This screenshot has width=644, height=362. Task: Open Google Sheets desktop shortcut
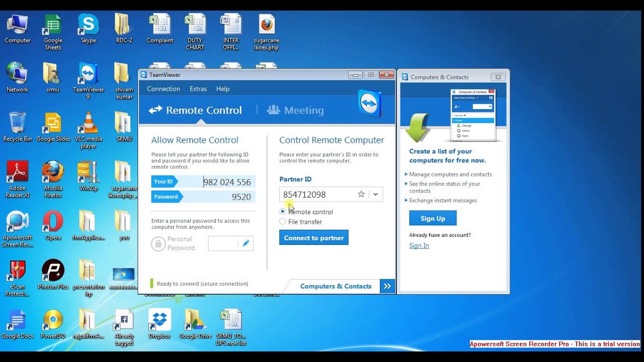pos(53,32)
